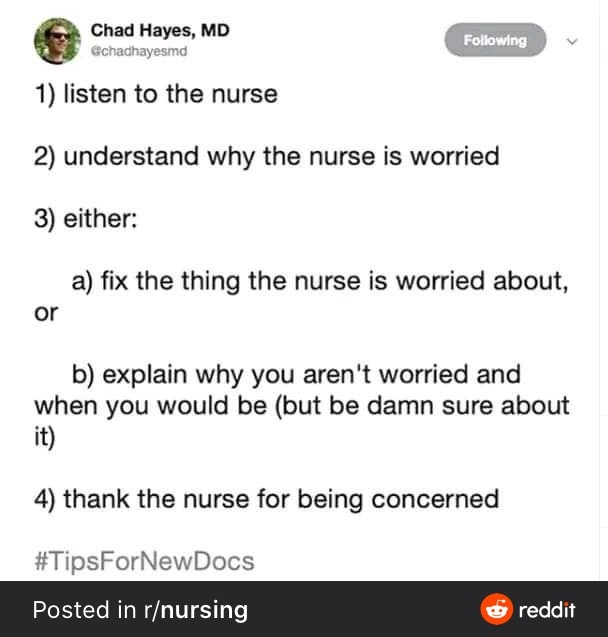Click the bold nursing subreddit name

(204, 611)
